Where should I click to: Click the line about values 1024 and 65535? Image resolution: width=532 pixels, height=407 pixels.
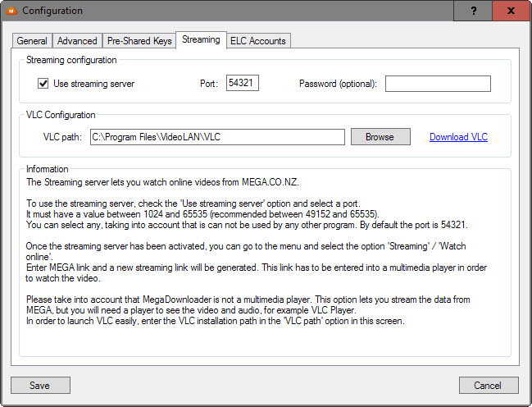(x=202, y=214)
